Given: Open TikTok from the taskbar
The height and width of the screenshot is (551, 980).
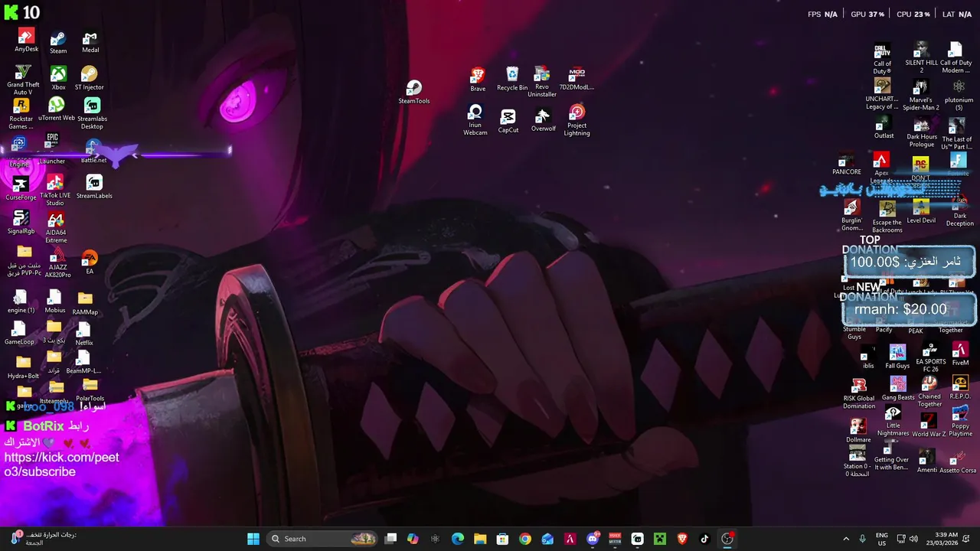Looking at the screenshot, I should (704, 539).
